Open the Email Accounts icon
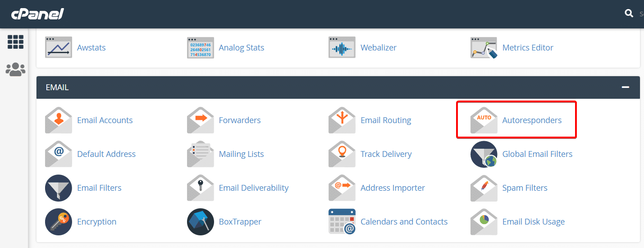The image size is (644, 248). click(59, 120)
